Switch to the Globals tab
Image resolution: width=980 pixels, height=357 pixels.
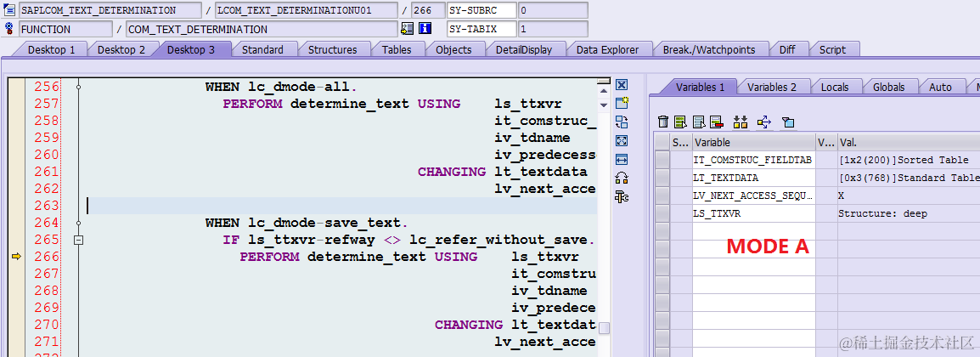coord(891,87)
